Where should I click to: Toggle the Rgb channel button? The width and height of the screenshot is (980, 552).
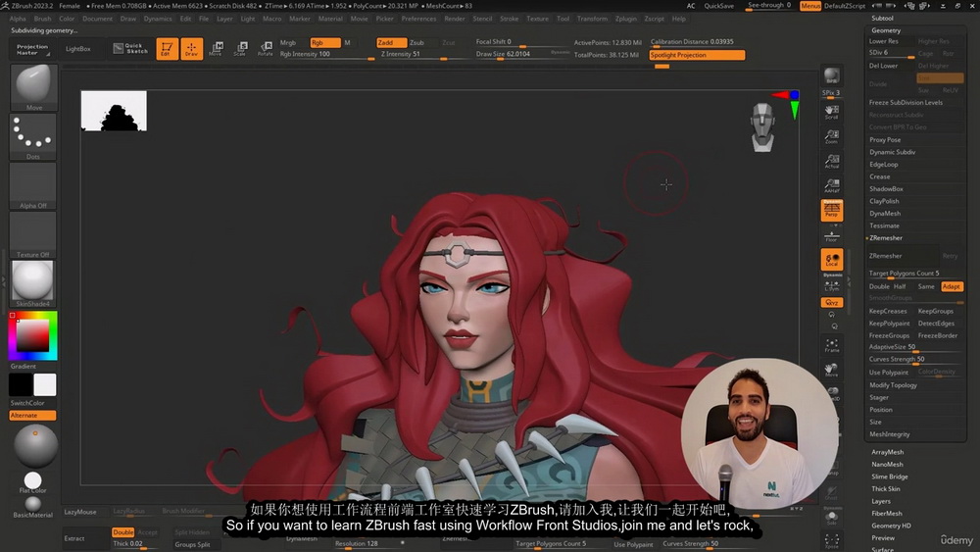(x=325, y=42)
